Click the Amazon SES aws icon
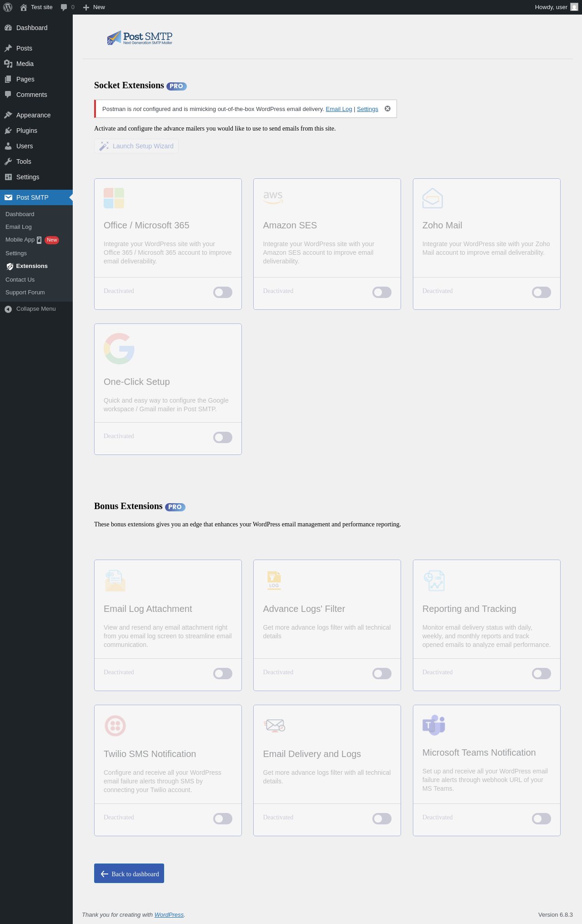 273,197
